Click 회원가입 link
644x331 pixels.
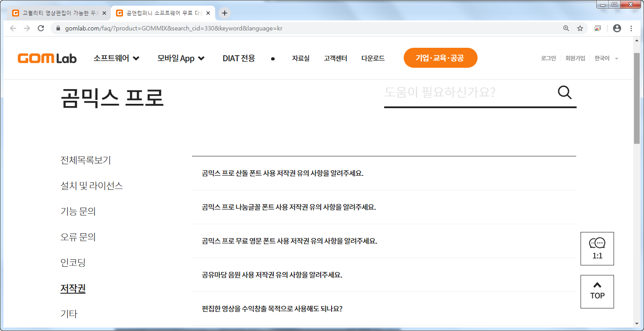click(x=575, y=58)
